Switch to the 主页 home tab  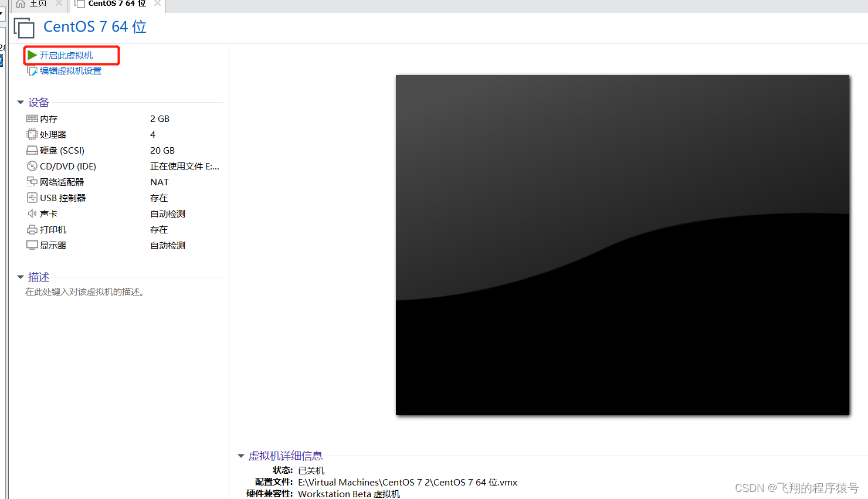click(x=38, y=4)
